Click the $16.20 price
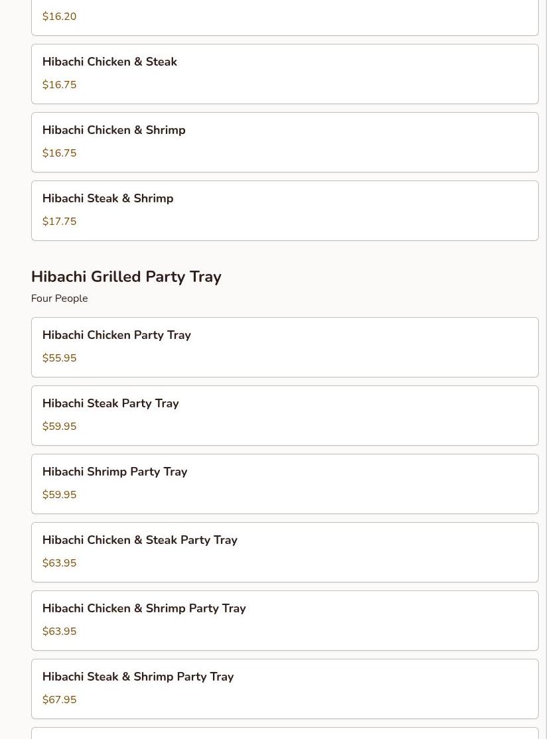This screenshot has height=739, width=560. click(x=59, y=17)
